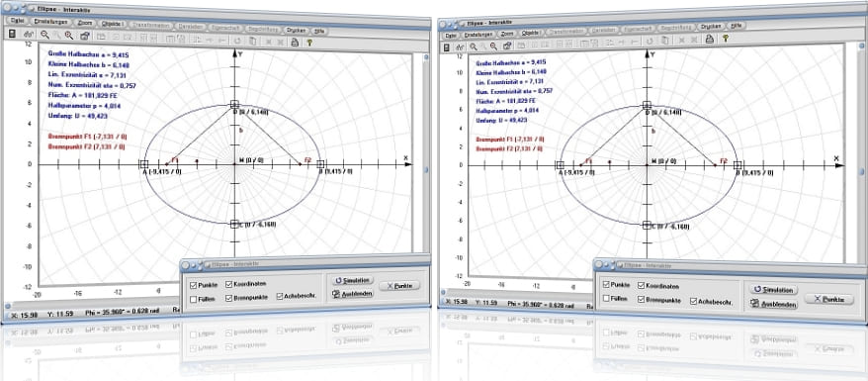
Task: Open Zoom menu in right window
Action: coord(507,34)
